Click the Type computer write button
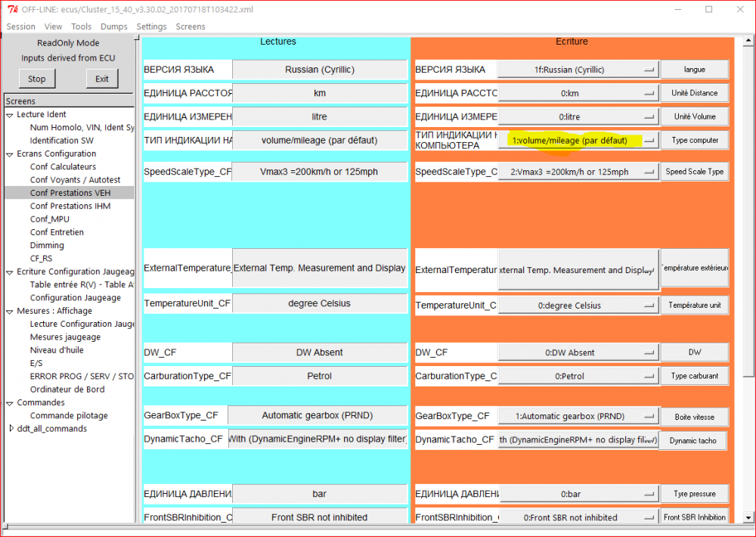The image size is (756, 537). coord(695,141)
